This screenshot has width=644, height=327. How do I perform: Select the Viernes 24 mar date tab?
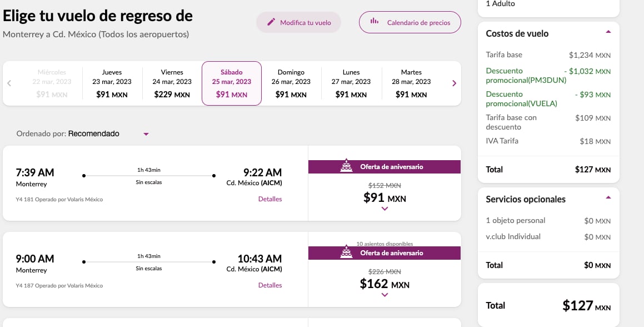pos(172,83)
